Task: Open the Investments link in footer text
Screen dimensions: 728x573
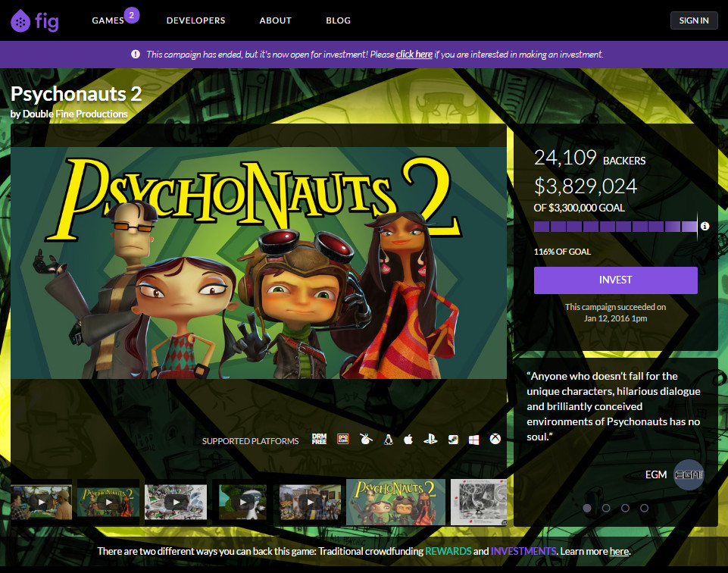Action: pyautogui.click(x=523, y=551)
